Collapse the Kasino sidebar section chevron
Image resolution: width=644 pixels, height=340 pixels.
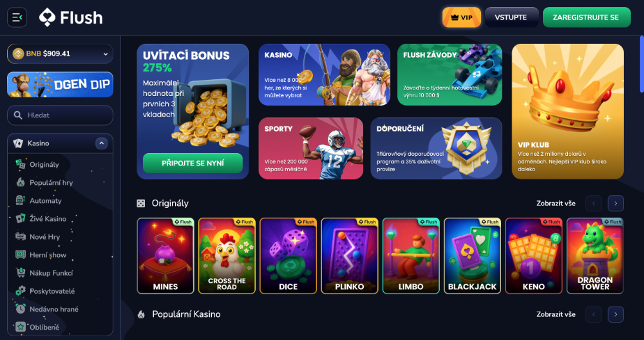[x=102, y=144]
